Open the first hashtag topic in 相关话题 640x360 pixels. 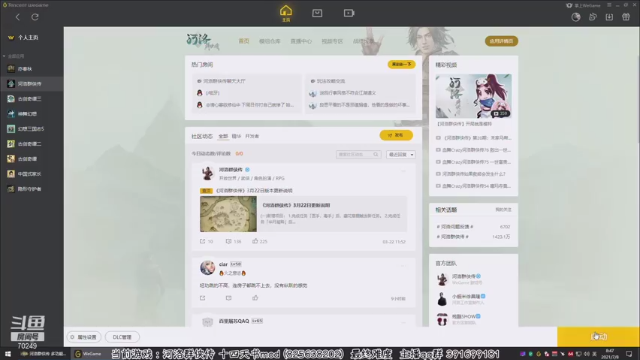point(455,227)
